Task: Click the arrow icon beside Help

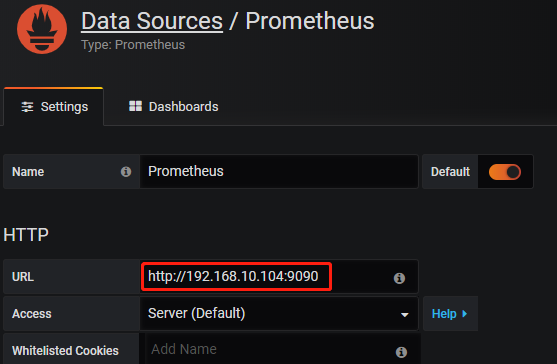Action: click(465, 314)
